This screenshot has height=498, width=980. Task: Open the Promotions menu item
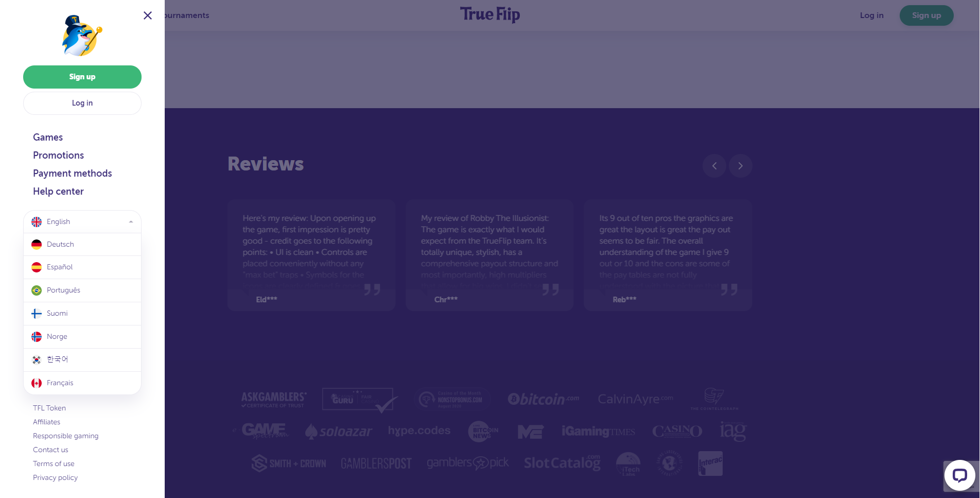coord(58,155)
